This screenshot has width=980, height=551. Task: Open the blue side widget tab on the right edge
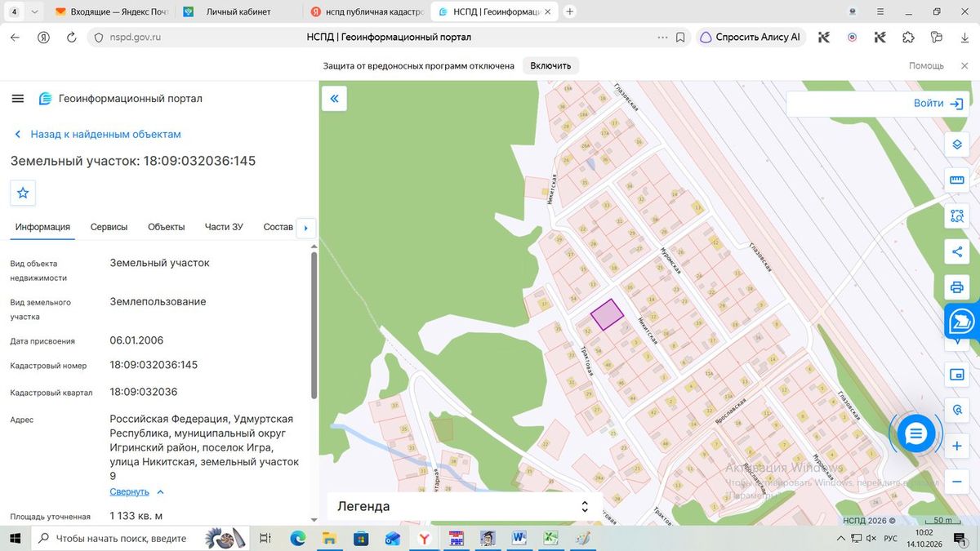tap(962, 322)
